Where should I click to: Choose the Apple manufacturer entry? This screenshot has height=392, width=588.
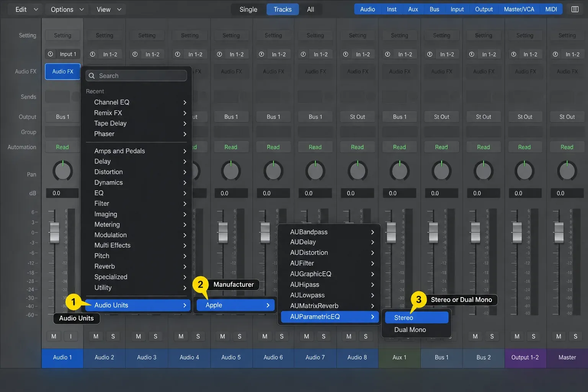point(235,305)
